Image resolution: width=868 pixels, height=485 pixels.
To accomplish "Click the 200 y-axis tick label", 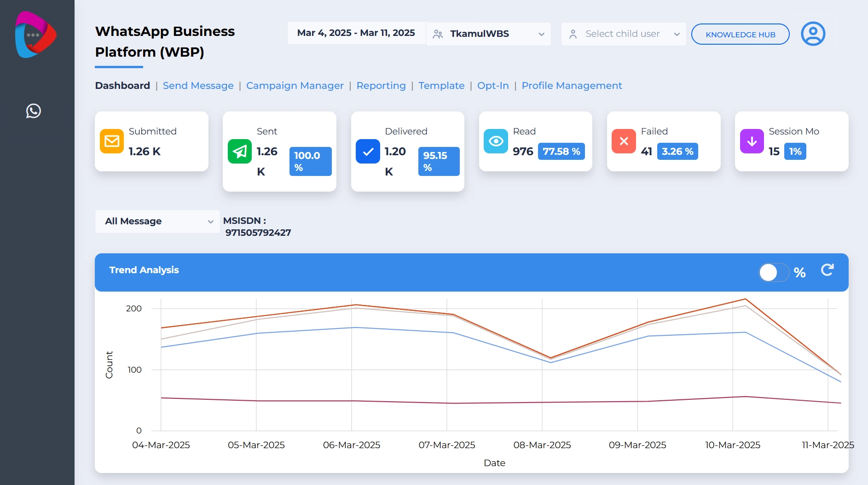I will click(134, 309).
